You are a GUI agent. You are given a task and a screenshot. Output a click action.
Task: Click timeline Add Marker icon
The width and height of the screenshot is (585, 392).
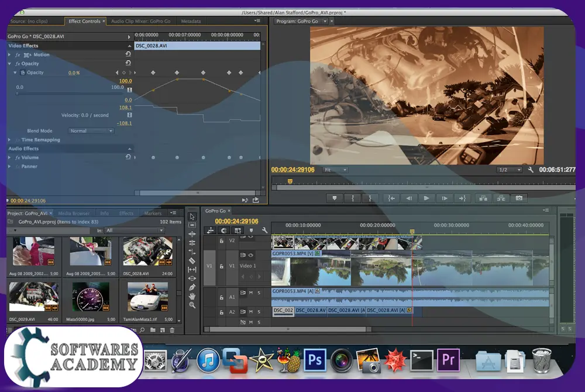251,231
